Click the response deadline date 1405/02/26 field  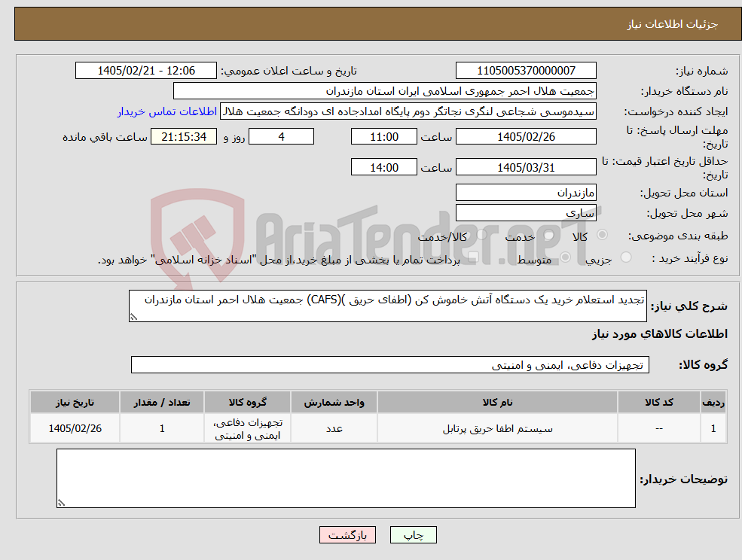[526, 137]
